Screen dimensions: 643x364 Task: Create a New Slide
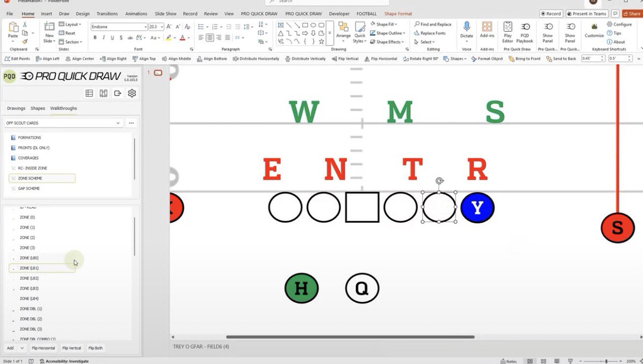(49, 33)
